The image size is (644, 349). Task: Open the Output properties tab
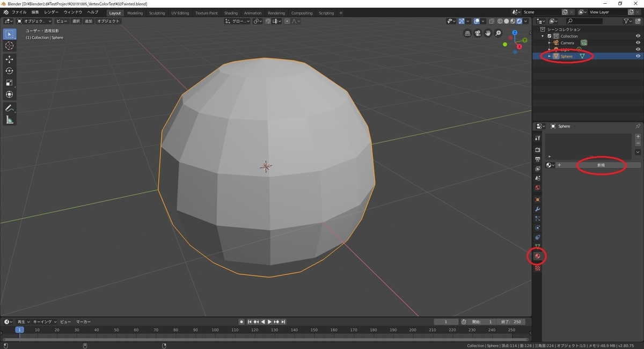(x=538, y=159)
